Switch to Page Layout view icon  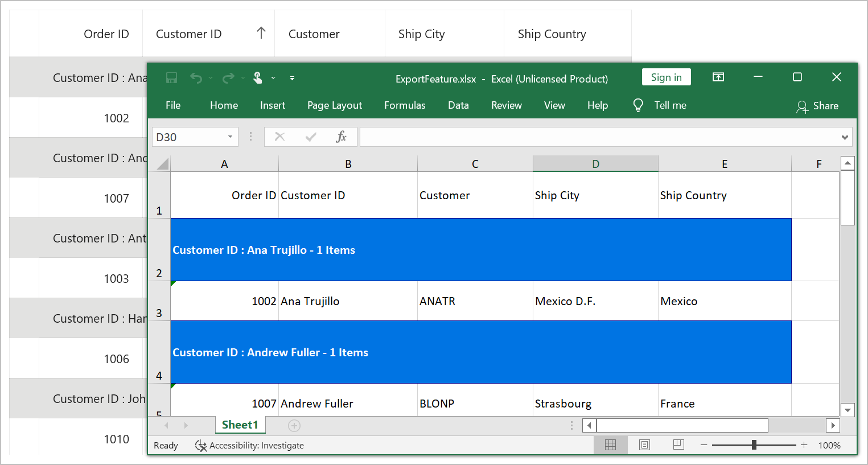click(644, 445)
